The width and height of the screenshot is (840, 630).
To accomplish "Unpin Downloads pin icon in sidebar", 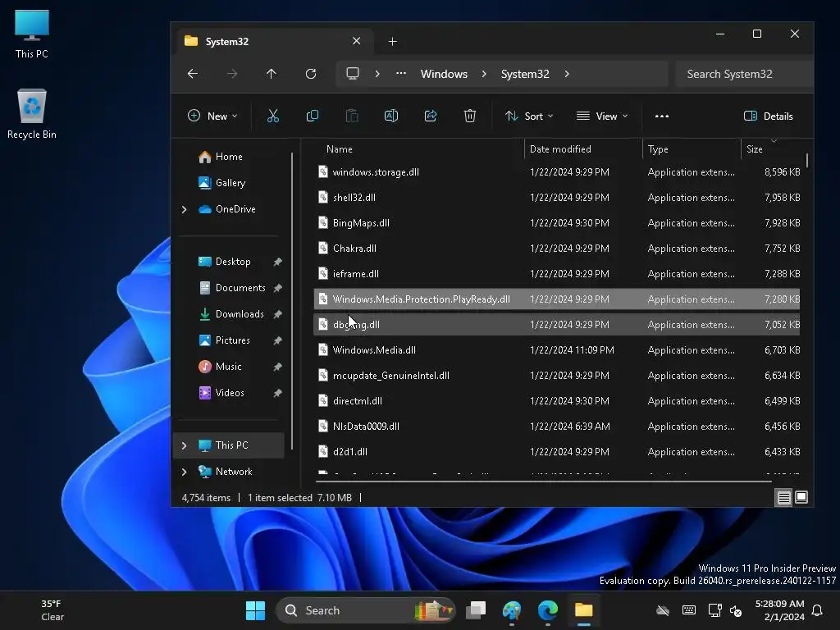I will pyautogui.click(x=277, y=314).
